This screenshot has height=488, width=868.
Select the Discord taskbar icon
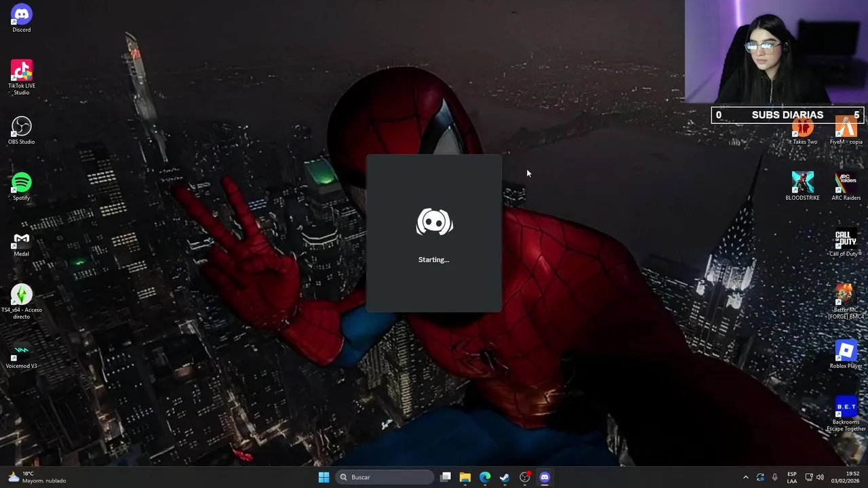545,477
